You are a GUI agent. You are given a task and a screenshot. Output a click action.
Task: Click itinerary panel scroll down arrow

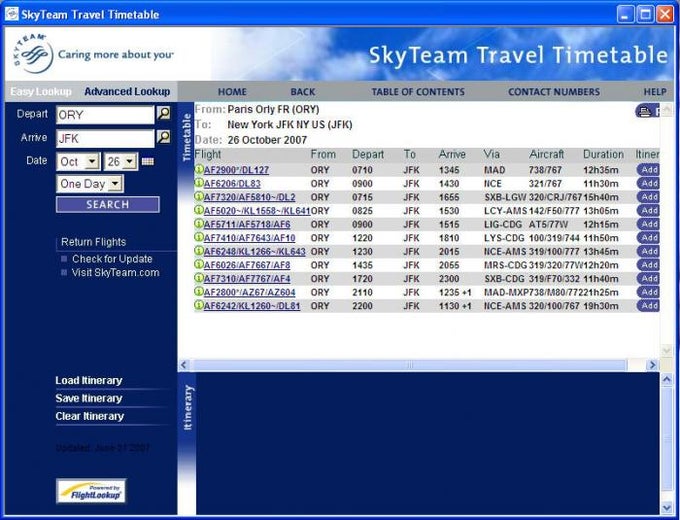pyautogui.click(x=667, y=507)
